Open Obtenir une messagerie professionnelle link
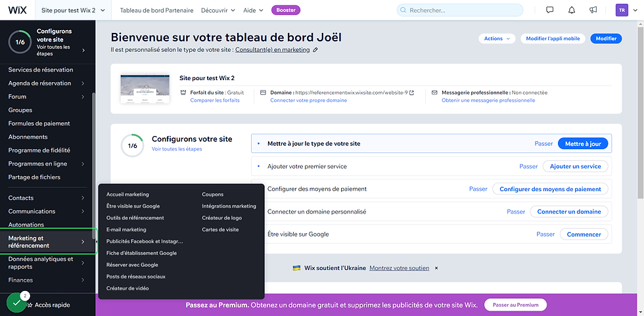 coord(488,100)
